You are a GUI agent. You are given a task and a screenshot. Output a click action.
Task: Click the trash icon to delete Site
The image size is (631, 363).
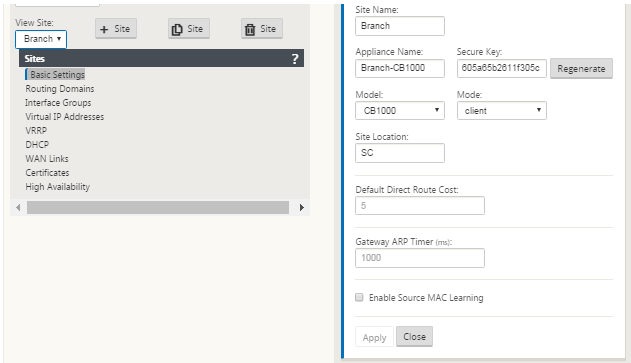[250, 29]
